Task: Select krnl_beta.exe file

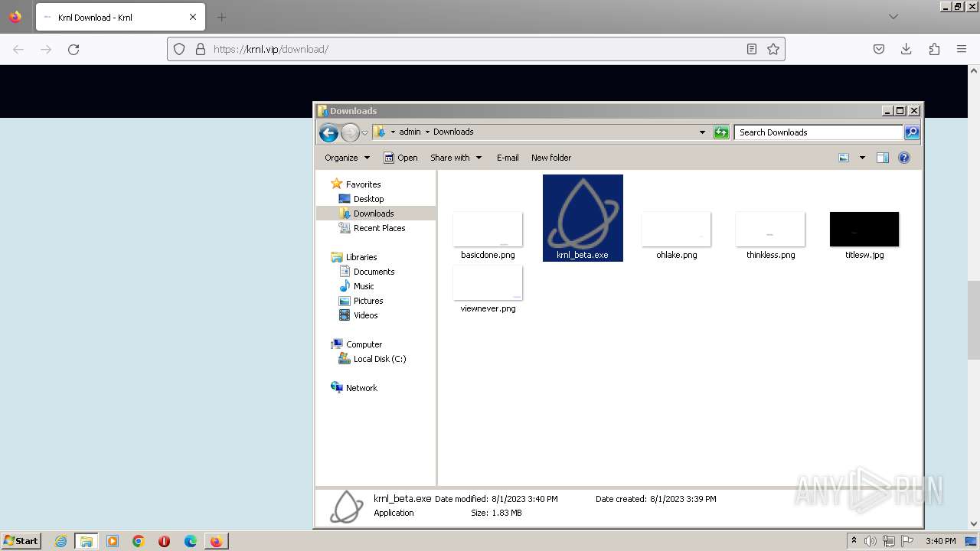Action: pyautogui.click(x=583, y=218)
